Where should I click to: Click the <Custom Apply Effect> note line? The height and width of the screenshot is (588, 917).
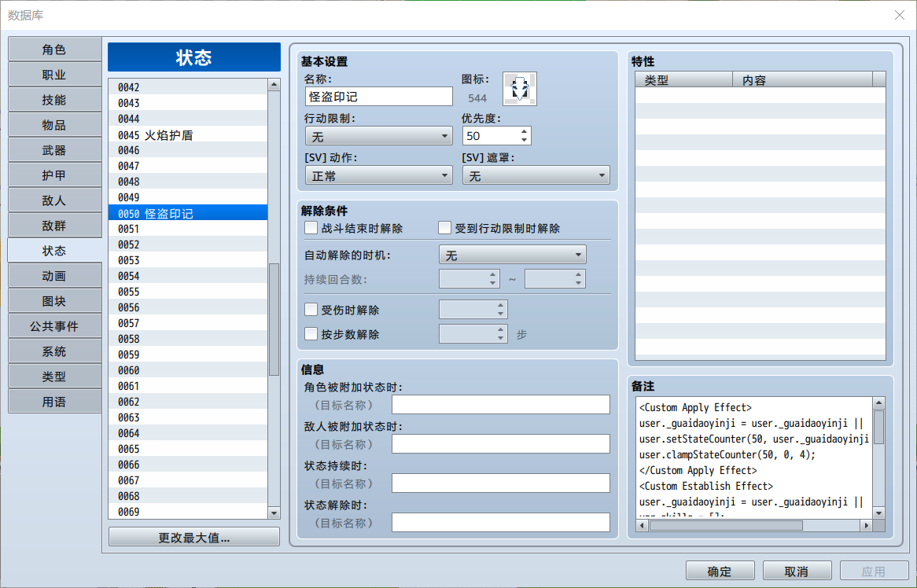pyautogui.click(x=695, y=407)
